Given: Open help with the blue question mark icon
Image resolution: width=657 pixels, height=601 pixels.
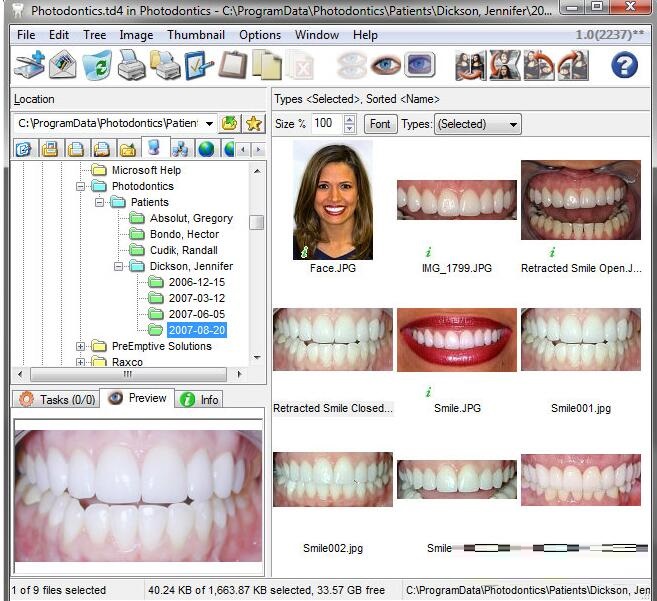Looking at the screenshot, I should point(624,65).
